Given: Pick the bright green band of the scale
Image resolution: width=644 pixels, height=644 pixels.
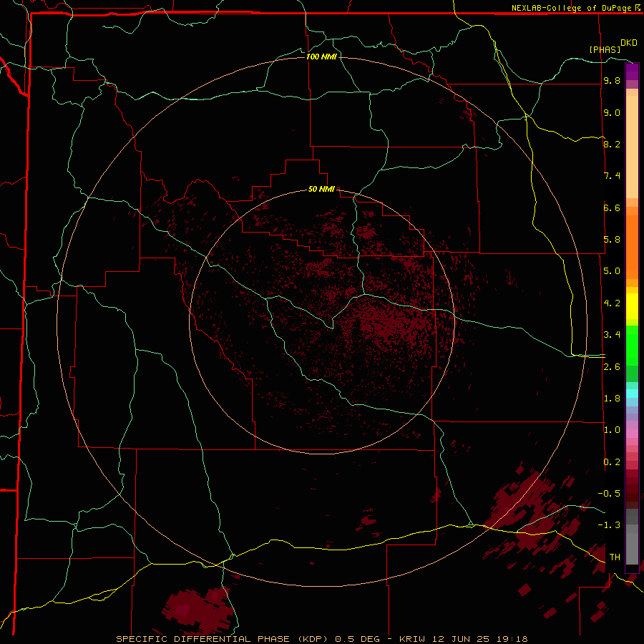Looking at the screenshot, I should pyautogui.click(x=632, y=346).
